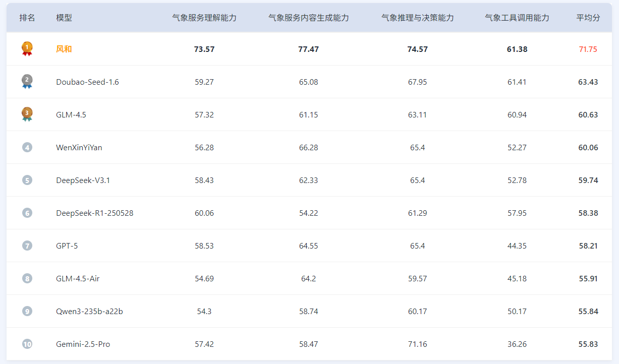
Task: Select the GLM-4.5-Air model name
Action: (x=78, y=278)
